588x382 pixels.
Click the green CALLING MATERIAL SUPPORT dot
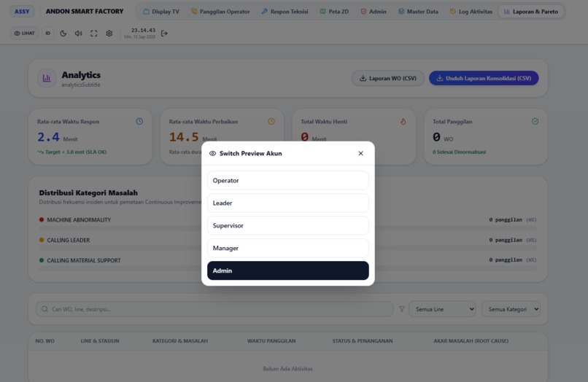(x=42, y=260)
